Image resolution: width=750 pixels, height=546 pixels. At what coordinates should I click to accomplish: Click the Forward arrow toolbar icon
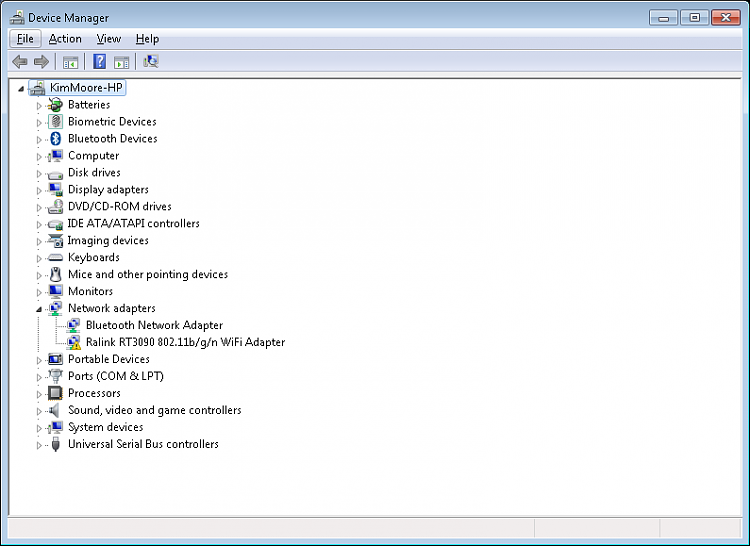tap(42, 62)
